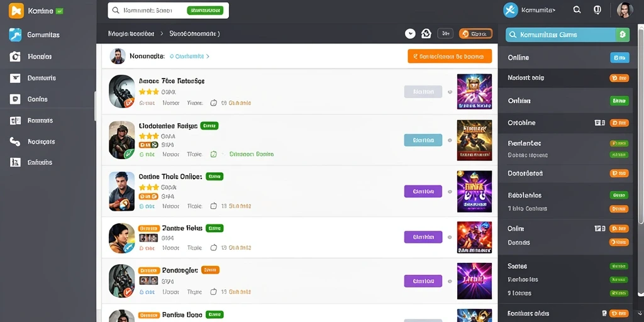Open the thumbnail in Rendoogler row

[x=474, y=281]
